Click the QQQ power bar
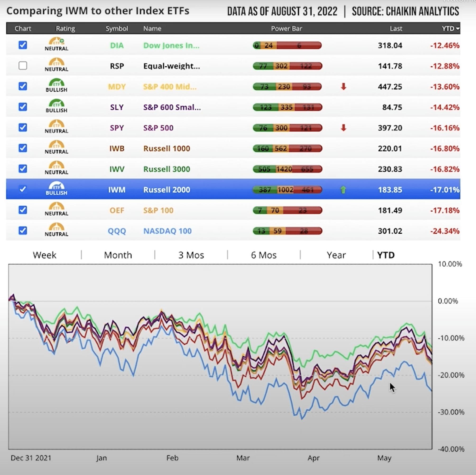This screenshot has height=475, width=476. pyautogui.click(x=287, y=231)
